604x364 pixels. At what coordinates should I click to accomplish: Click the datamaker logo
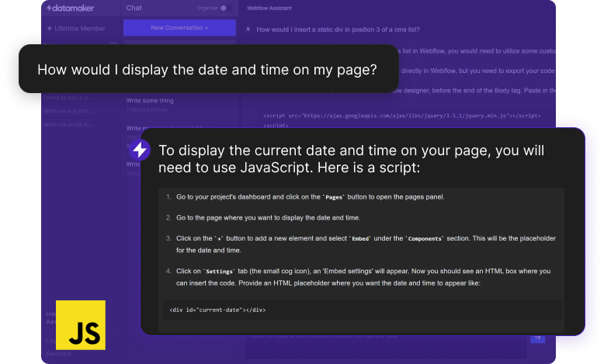(x=70, y=8)
